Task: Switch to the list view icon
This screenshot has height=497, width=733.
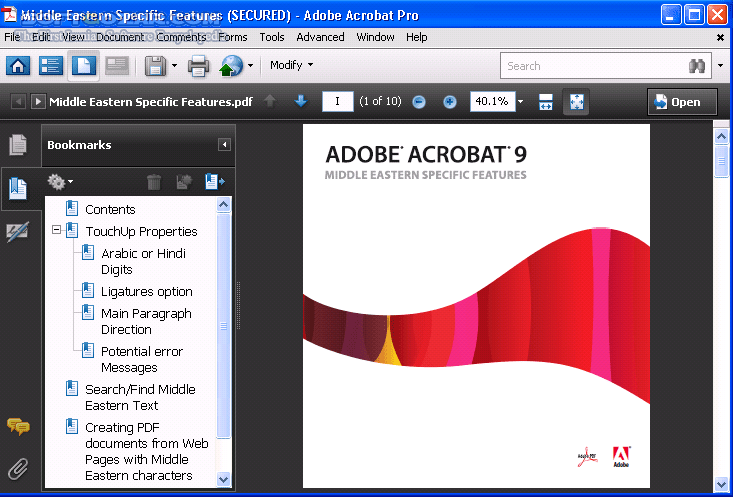Action: [50, 66]
